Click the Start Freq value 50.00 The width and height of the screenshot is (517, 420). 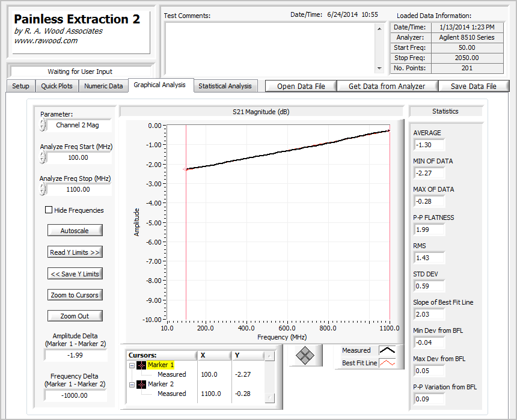click(467, 48)
